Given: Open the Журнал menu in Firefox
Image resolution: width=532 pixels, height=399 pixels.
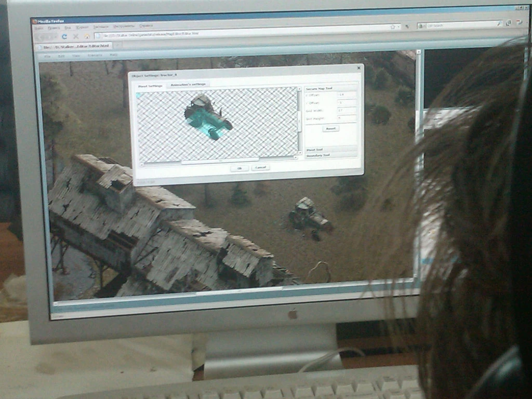Looking at the screenshot, I should [x=82, y=27].
